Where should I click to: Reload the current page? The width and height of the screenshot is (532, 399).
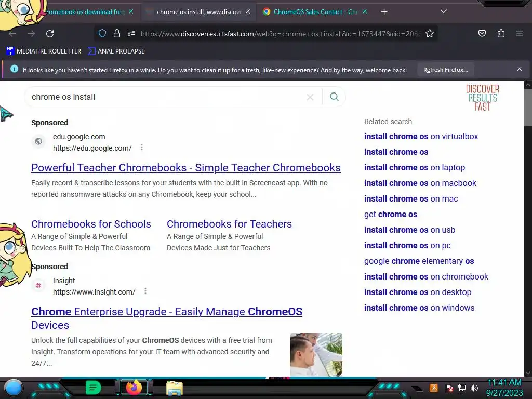pyautogui.click(x=50, y=34)
